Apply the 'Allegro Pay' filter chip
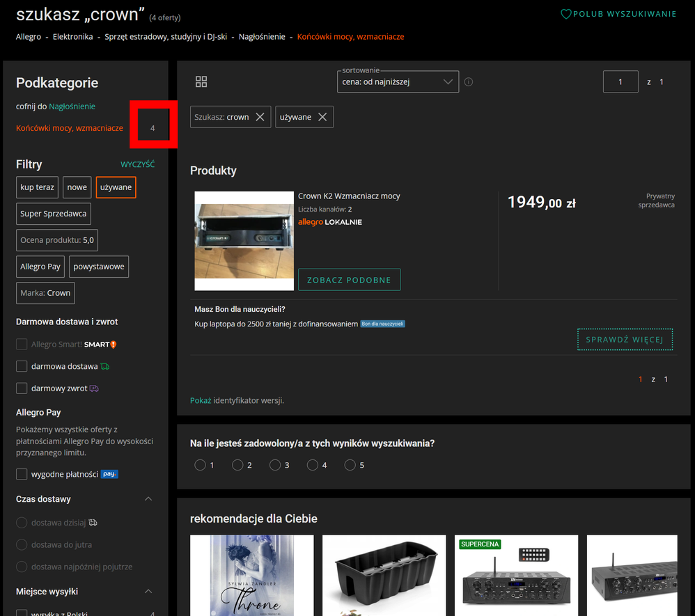Image resolution: width=695 pixels, height=616 pixels. pyautogui.click(x=40, y=267)
